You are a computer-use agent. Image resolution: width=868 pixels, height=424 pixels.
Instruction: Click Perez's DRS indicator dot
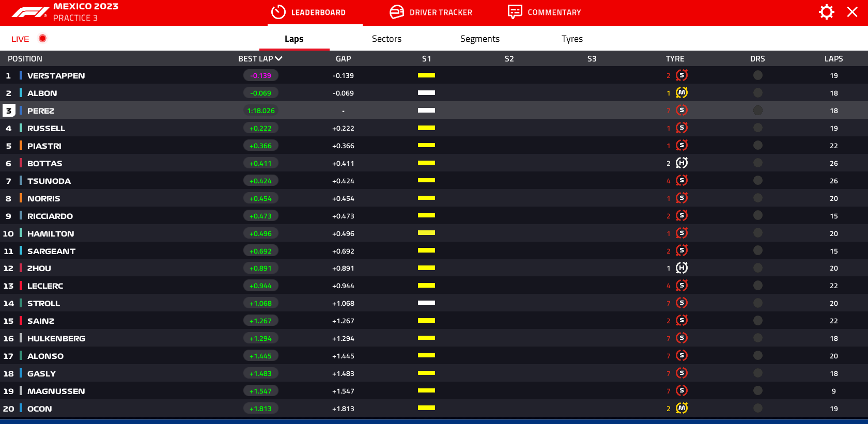click(x=758, y=110)
